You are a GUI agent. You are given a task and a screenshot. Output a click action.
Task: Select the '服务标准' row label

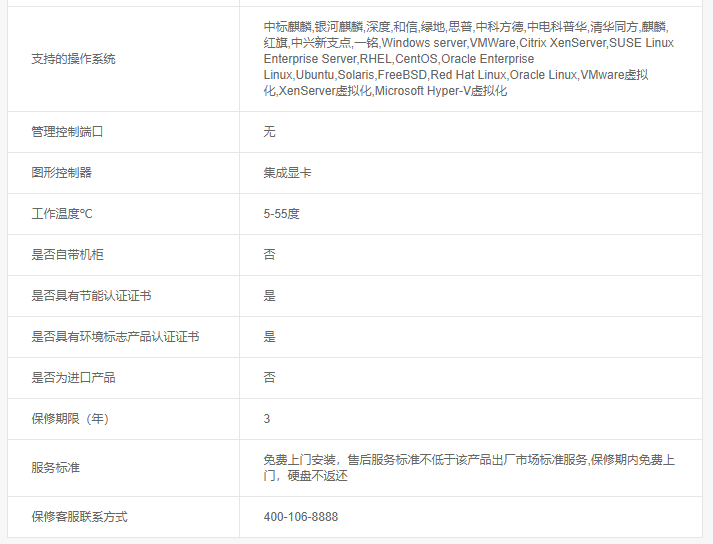pyautogui.click(x=55, y=468)
